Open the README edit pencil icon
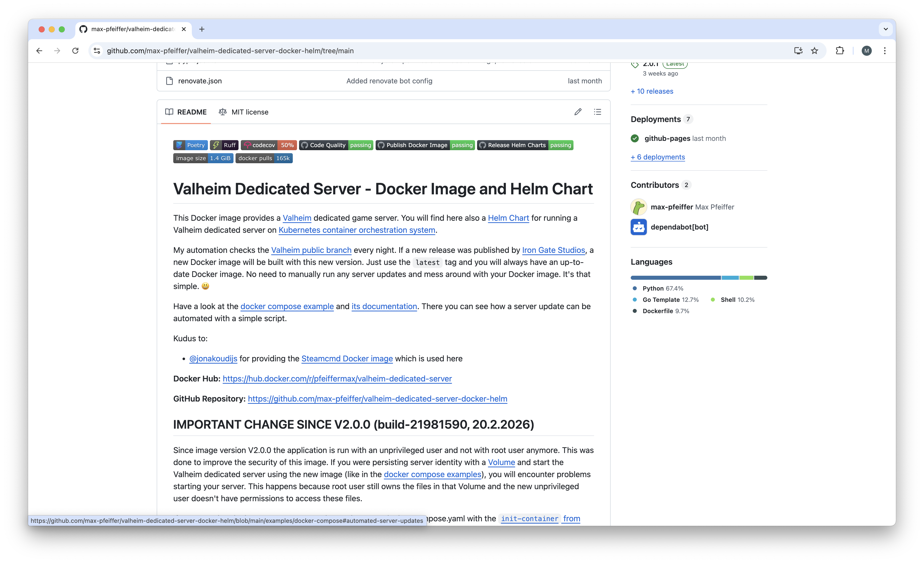The height and width of the screenshot is (563, 924). (578, 111)
